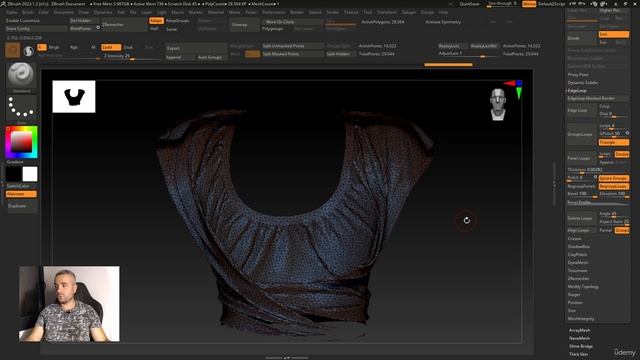Viewport: 640px width, 360px height.
Task: Open the Alpha menu
Action: 12,12
